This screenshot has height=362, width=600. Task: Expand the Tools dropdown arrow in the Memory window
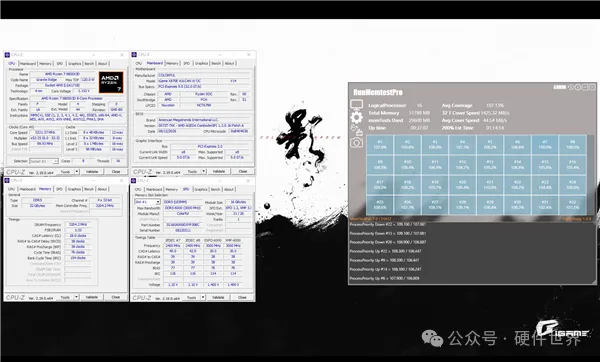[77, 297]
